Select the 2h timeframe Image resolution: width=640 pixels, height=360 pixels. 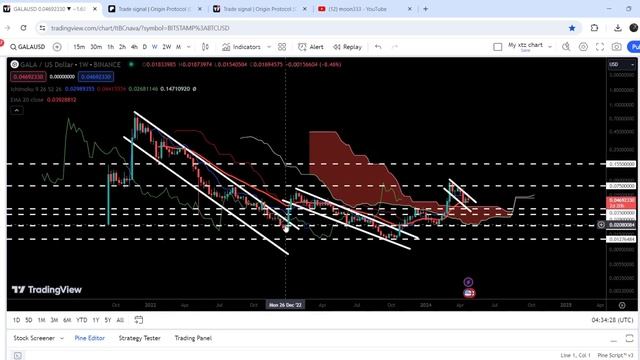coord(122,47)
